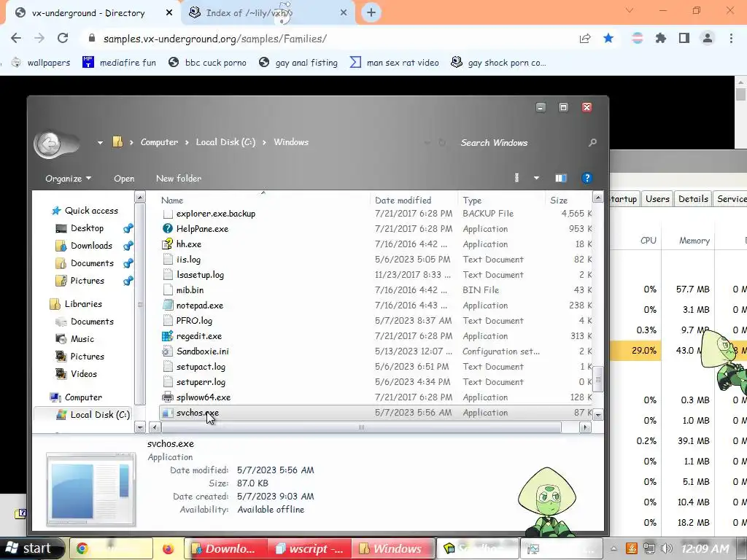Show hidden system tray icons

[614, 548]
